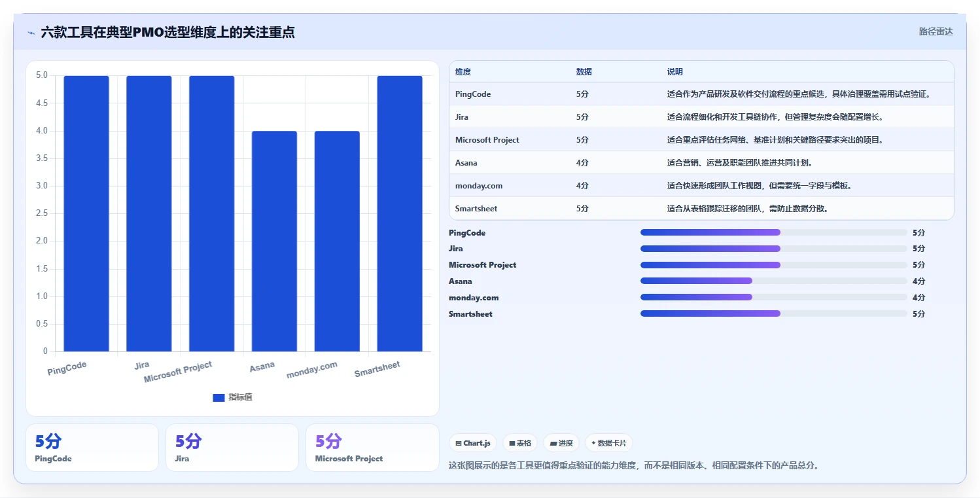Click the 数据卡片 tag chip
Screen dimensions: 980x498
click(609, 443)
